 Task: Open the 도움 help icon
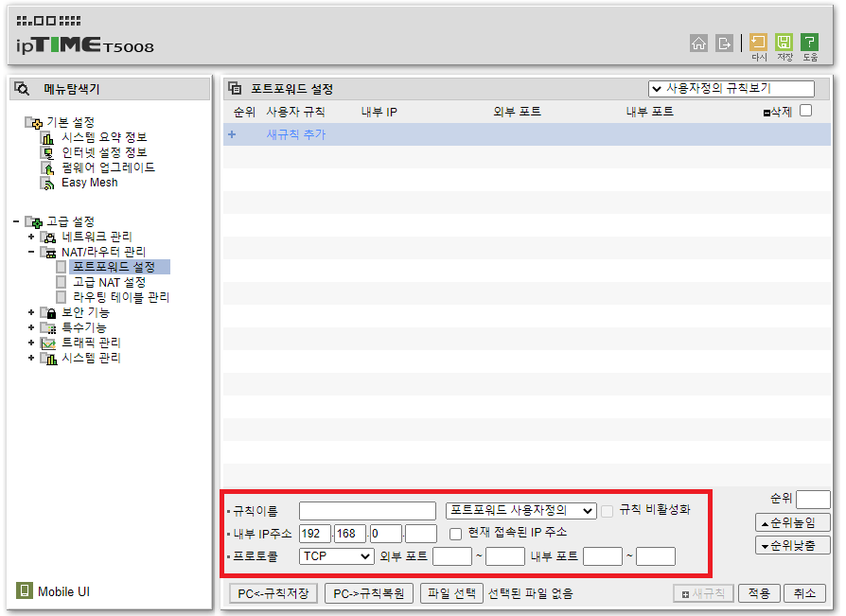[x=809, y=42]
